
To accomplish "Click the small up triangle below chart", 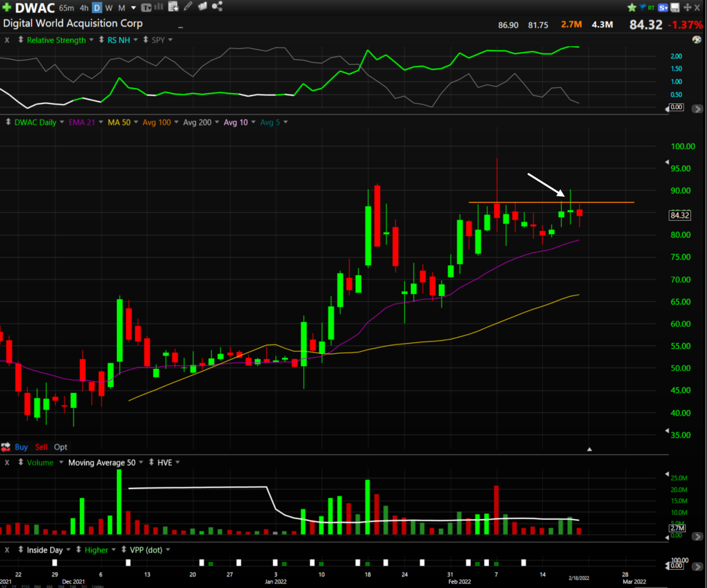I will coord(589,449).
